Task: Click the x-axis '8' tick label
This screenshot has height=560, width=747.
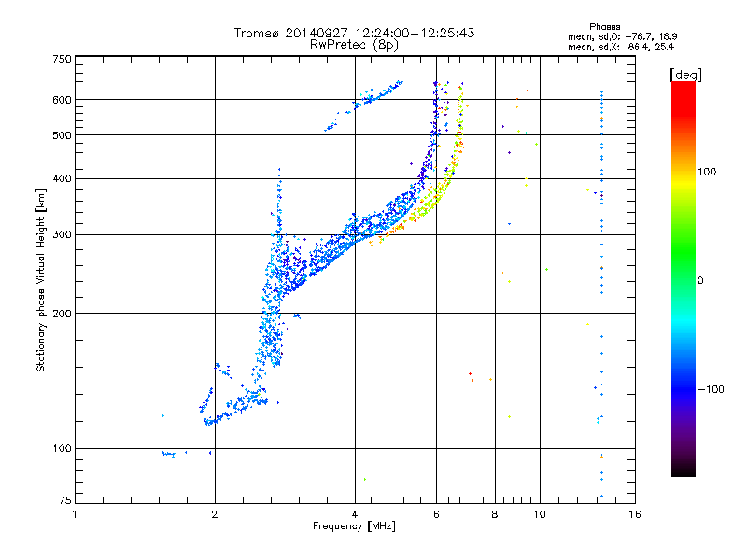Action: (495, 514)
